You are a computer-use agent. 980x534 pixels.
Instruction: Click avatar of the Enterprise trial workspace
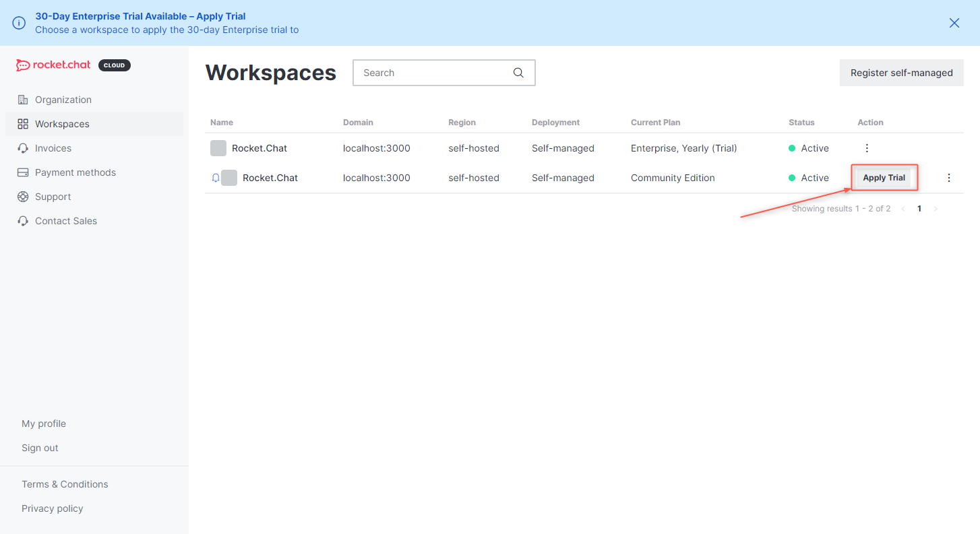(218, 148)
